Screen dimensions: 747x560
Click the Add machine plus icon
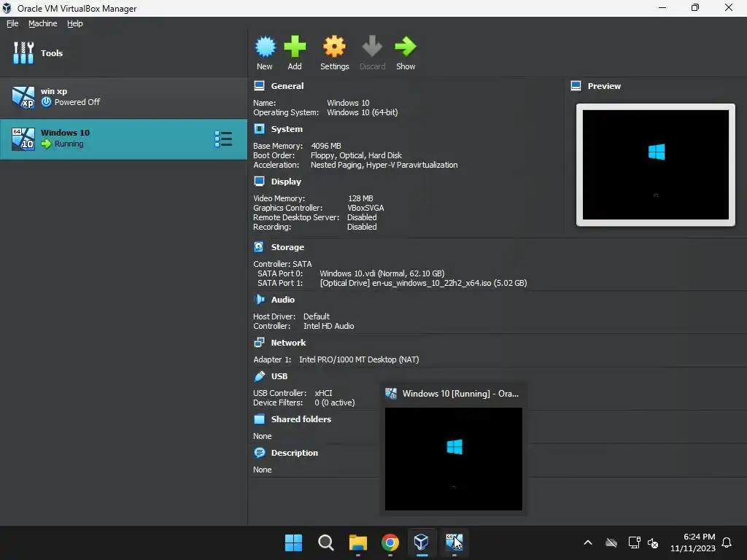[295, 47]
